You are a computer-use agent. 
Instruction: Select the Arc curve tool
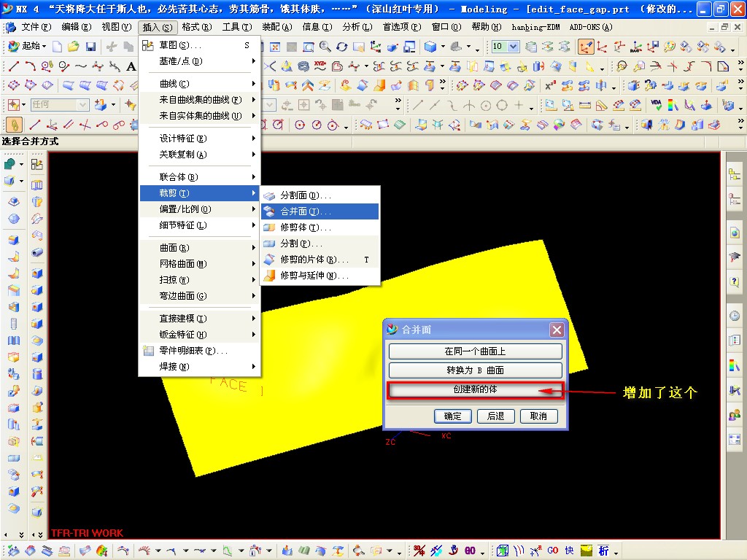[x=30, y=66]
